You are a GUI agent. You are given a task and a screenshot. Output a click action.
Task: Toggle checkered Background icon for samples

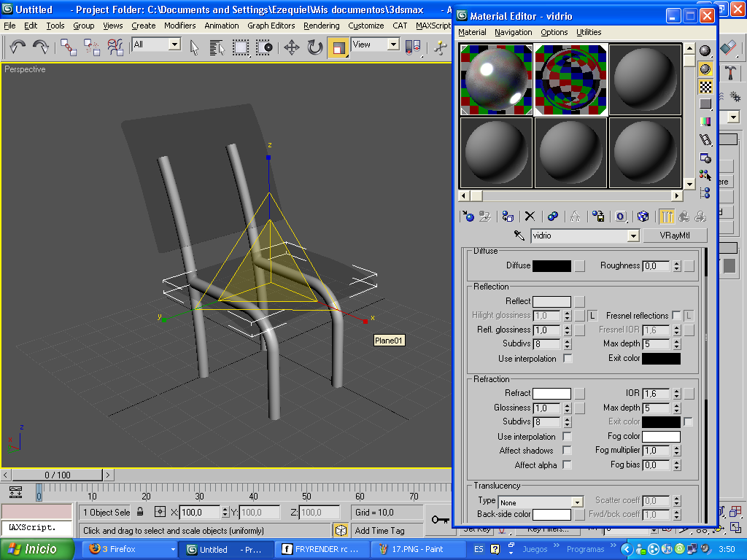coord(705,87)
